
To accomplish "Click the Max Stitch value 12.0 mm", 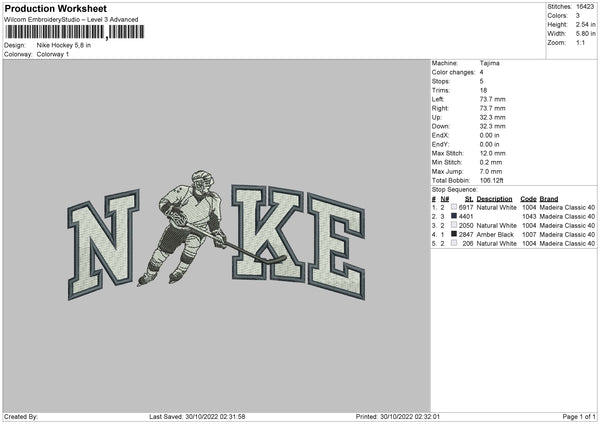I will click(x=492, y=153).
